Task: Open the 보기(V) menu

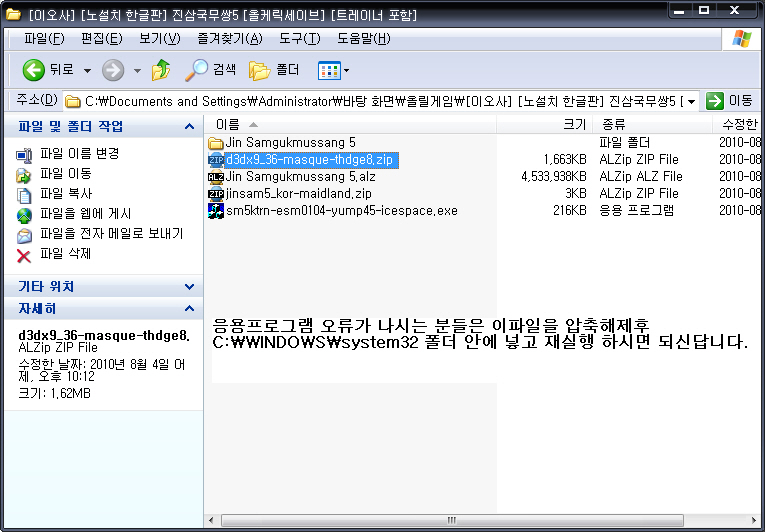Action: pyautogui.click(x=160, y=39)
